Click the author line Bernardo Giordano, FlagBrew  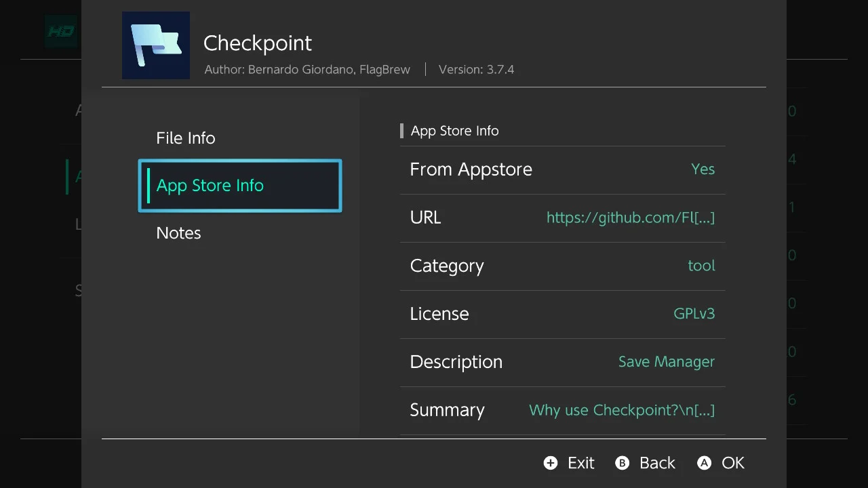click(307, 69)
